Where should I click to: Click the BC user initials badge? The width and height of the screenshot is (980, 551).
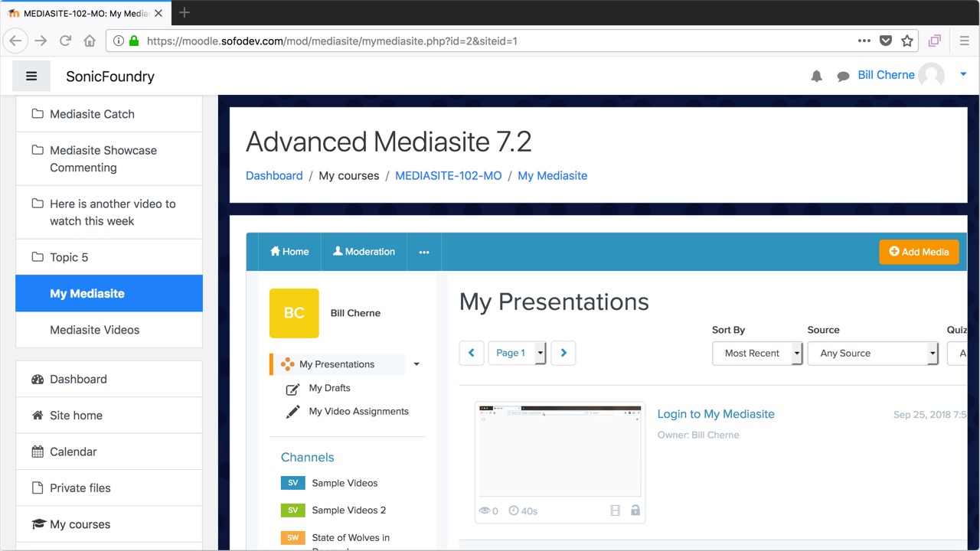[x=294, y=313]
